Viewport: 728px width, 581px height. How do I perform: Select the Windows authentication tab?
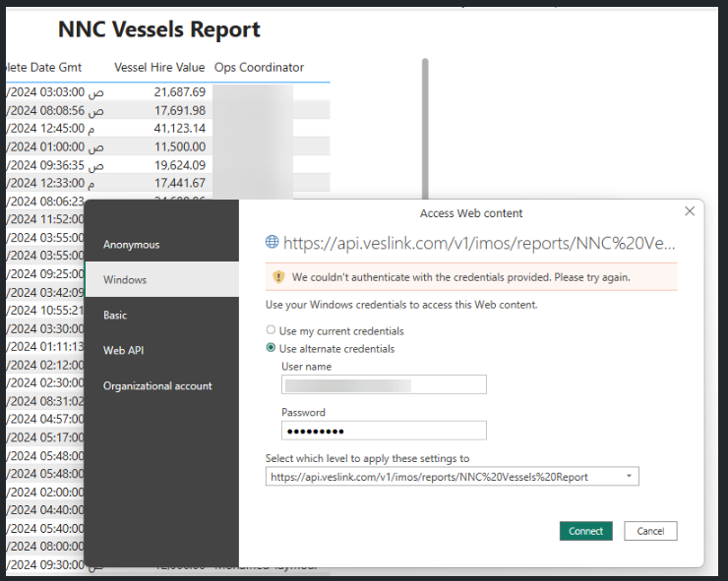[x=162, y=279]
